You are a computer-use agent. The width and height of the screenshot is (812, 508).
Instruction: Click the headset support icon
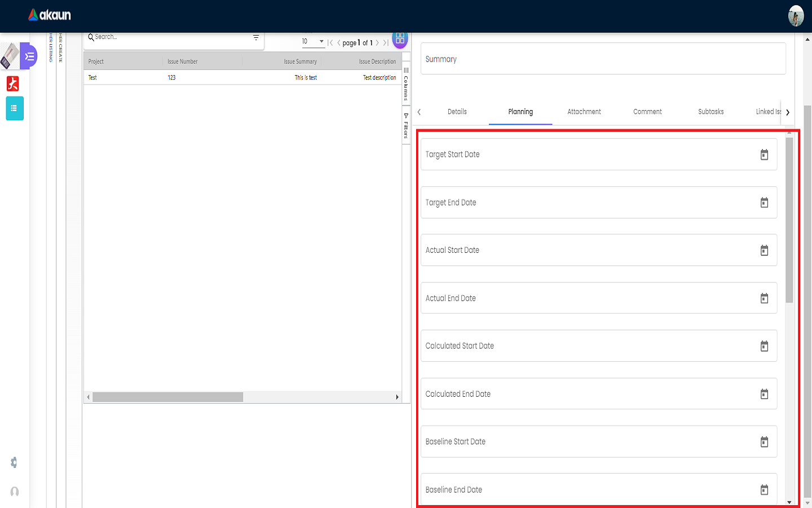click(x=15, y=492)
